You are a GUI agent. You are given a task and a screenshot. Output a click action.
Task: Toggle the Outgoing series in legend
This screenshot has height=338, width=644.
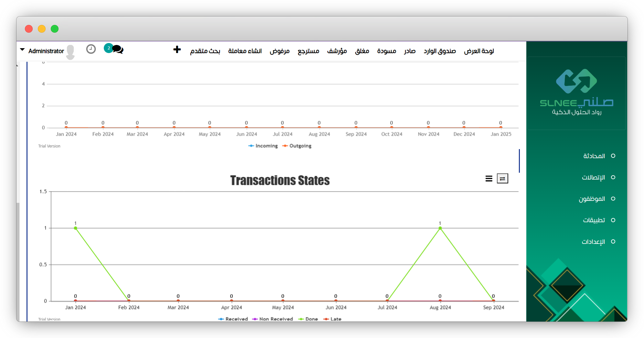(x=297, y=146)
